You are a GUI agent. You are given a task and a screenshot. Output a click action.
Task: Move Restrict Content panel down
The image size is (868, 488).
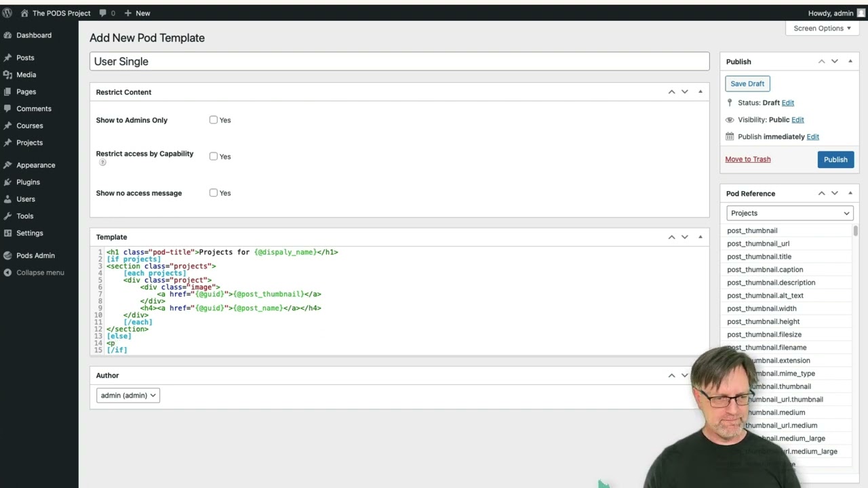[x=685, y=91]
